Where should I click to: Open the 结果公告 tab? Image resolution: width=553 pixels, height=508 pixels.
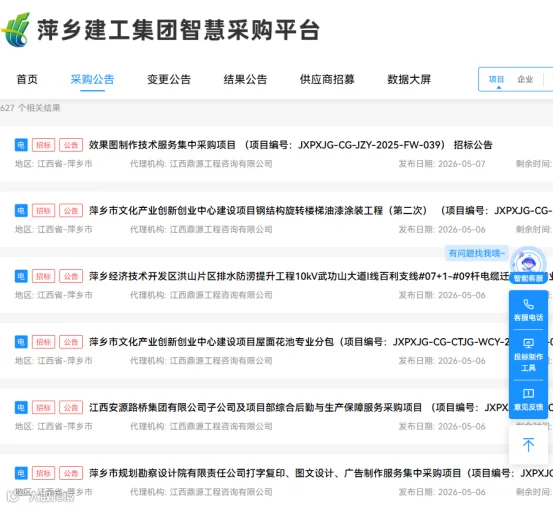(x=245, y=79)
